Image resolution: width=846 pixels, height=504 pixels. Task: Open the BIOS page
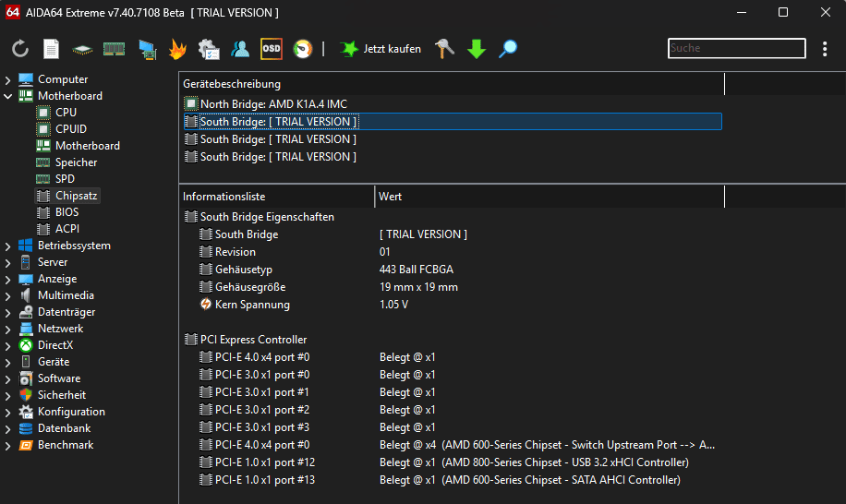point(66,211)
